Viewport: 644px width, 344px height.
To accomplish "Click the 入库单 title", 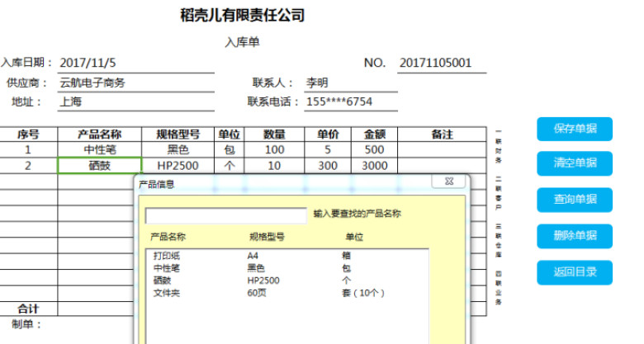I will (242, 42).
